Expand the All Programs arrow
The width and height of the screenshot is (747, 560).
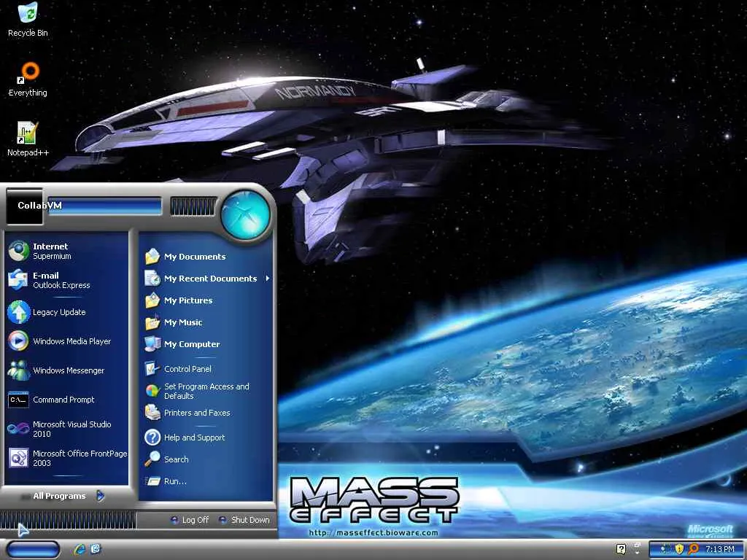100,496
